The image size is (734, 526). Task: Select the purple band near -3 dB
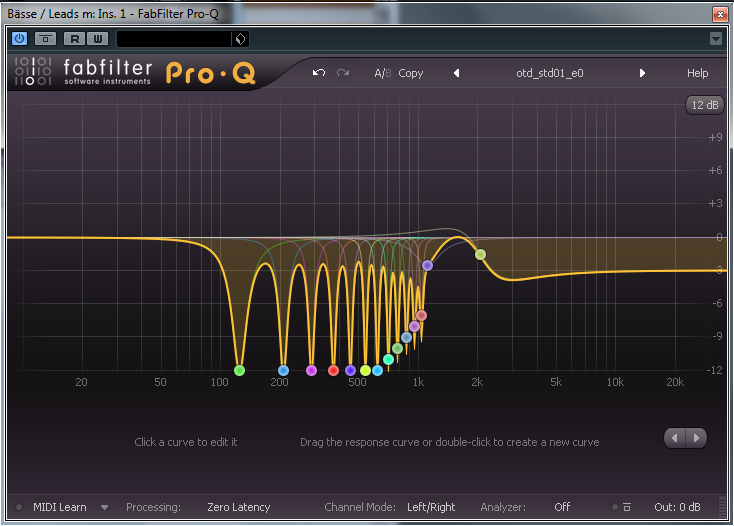coord(427,265)
